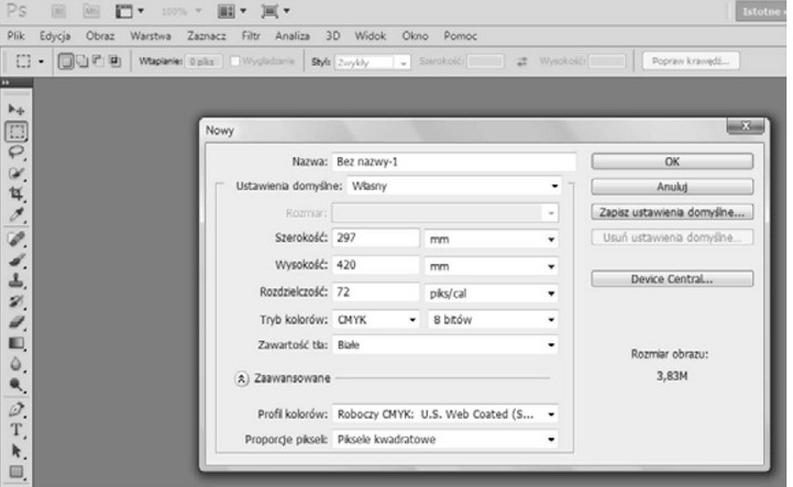Open the Warstwa menu
The height and width of the screenshot is (487, 793).
click(x=149, y=36)
